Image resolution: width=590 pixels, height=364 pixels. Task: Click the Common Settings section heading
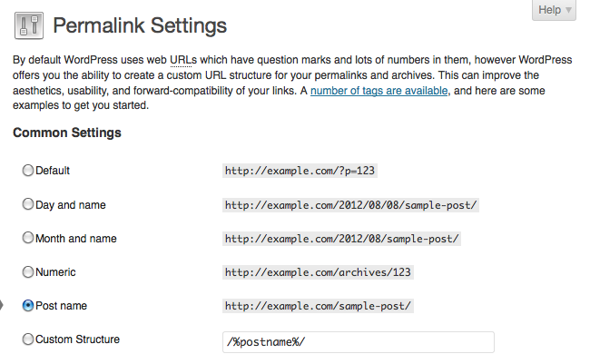pos(67,133)
